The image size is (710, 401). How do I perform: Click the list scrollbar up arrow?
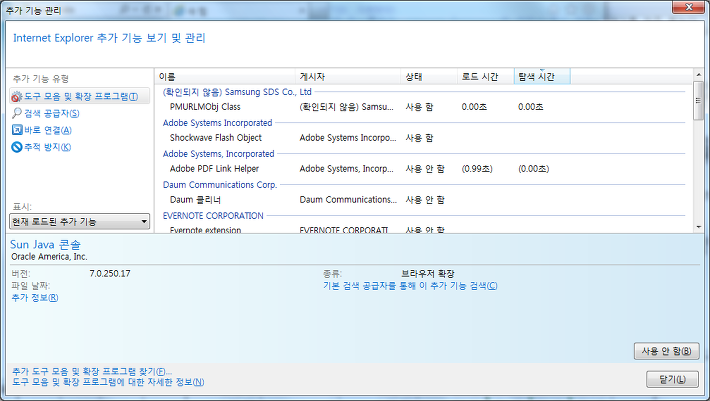(698, 74)
